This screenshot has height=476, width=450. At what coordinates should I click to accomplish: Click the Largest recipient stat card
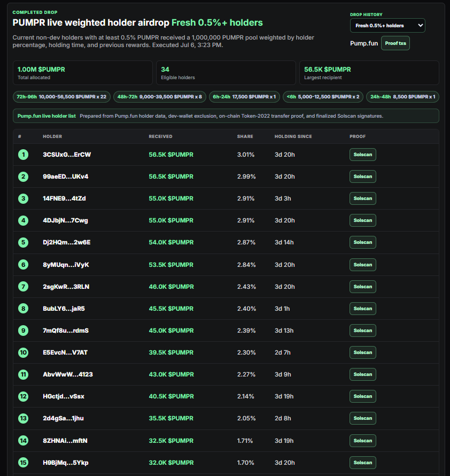click(369, 73)
